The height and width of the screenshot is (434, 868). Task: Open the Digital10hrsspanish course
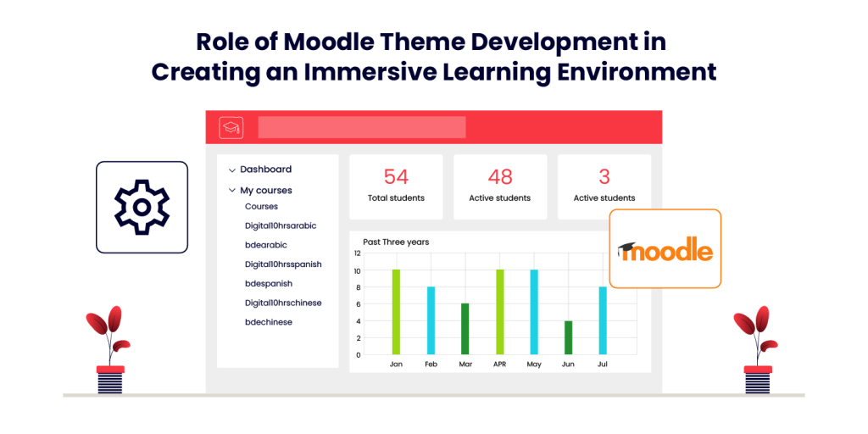coord(283,264)
